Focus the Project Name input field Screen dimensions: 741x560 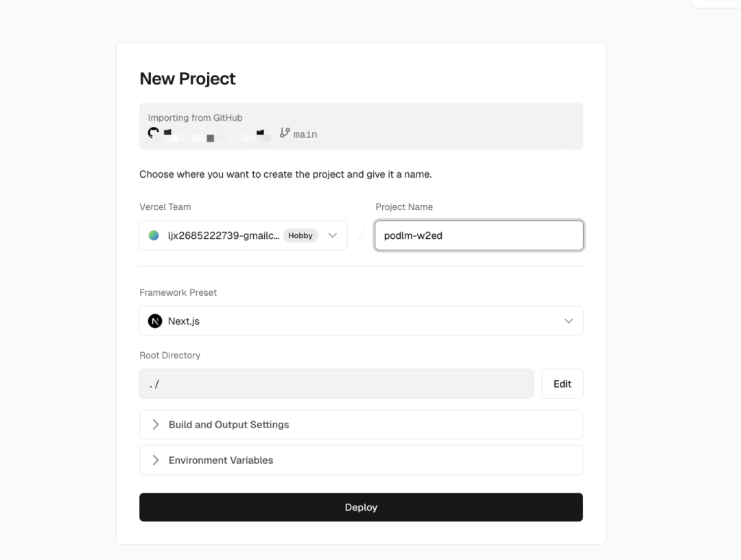coord(479,235)
